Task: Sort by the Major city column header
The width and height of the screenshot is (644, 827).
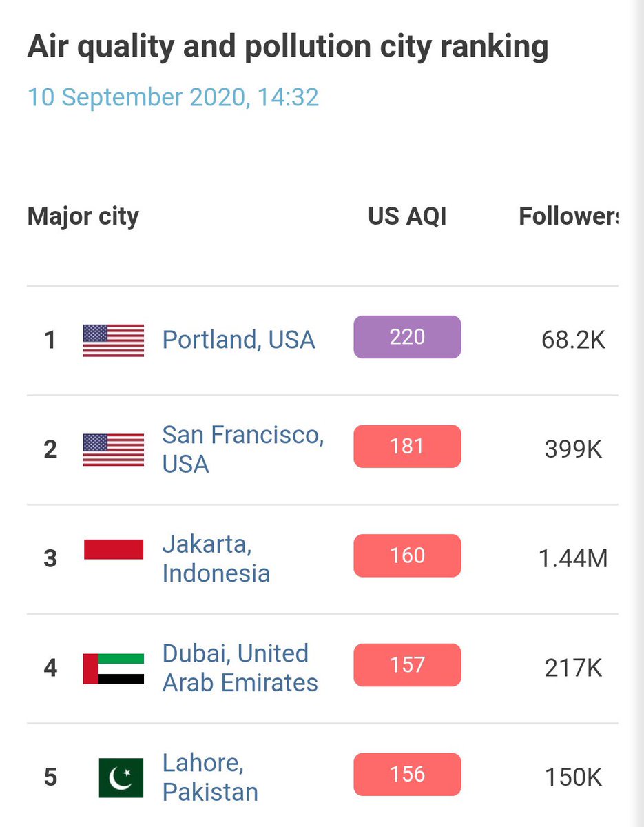Action: click(83, 216)
